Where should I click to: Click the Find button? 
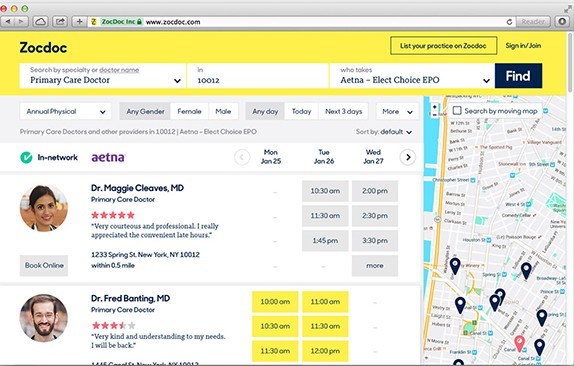pyautogui.click(x=518, y=76)
